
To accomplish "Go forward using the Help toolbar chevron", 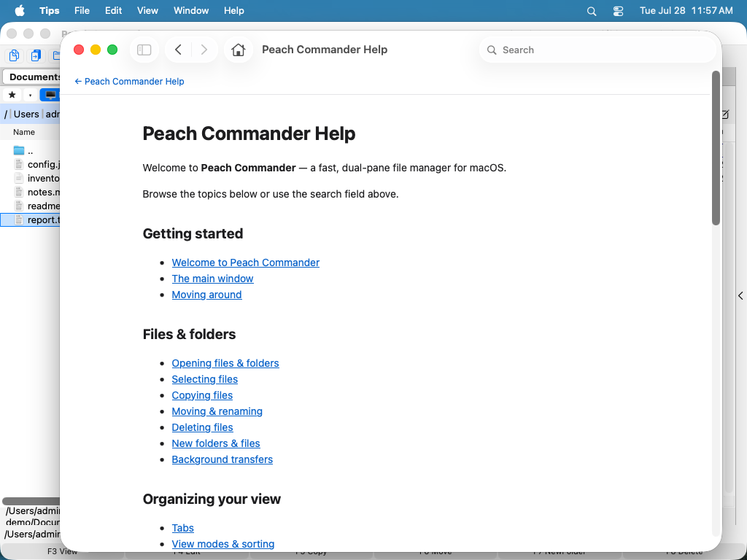I will coord(204,50).
